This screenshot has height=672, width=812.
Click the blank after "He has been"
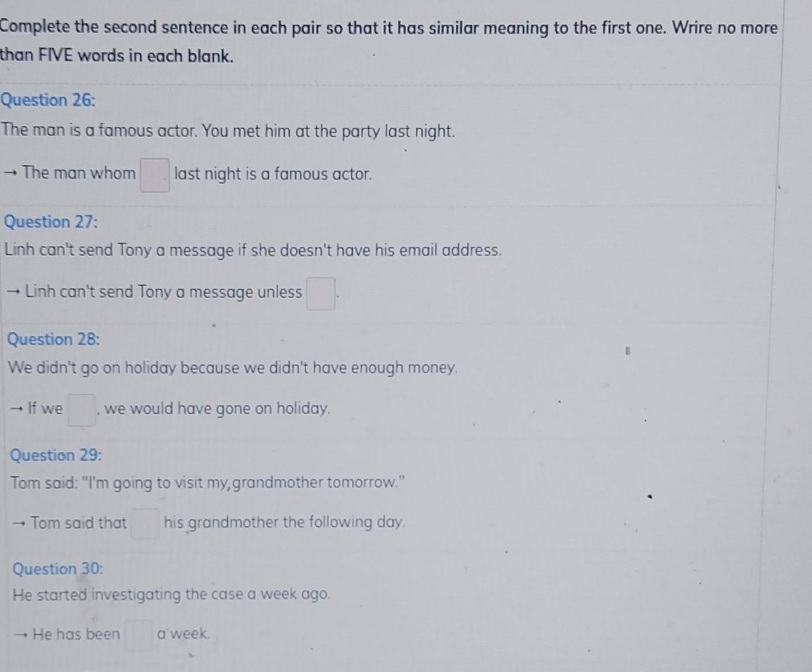tap(139, 634)
